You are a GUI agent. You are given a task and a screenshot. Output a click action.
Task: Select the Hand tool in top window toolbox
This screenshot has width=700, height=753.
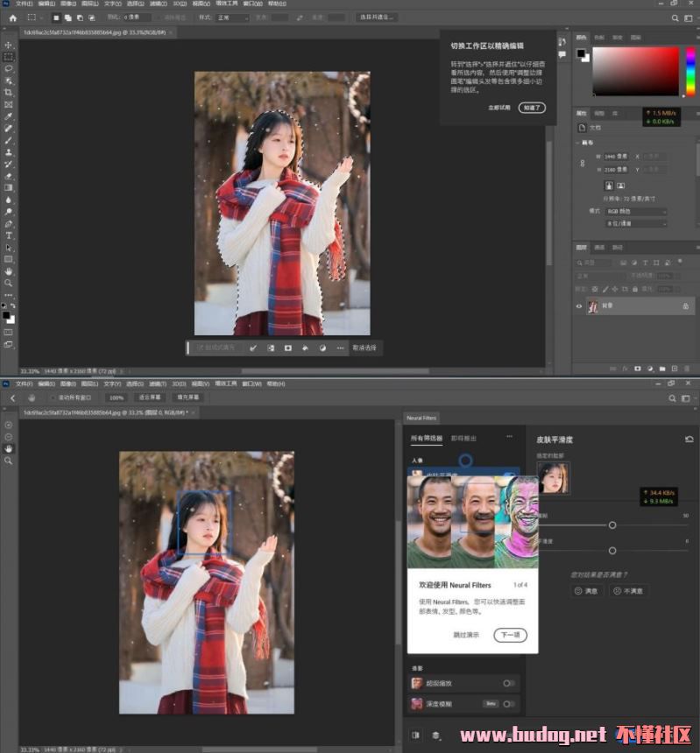click(9, 271)
